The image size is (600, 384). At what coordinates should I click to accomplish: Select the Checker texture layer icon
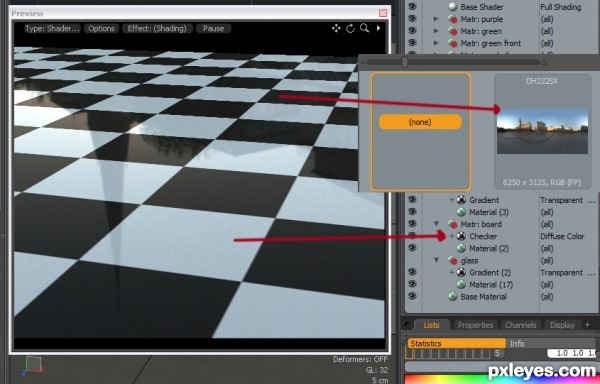461,236
